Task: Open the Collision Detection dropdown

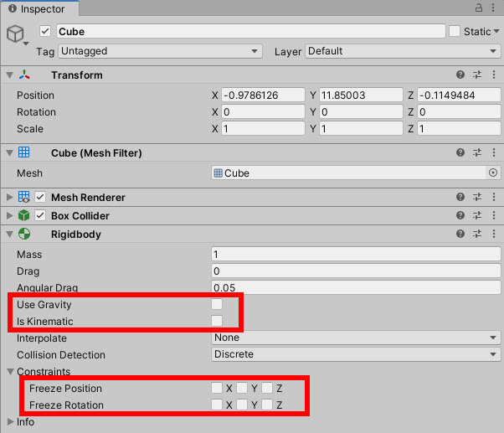Action: click(x=356, y=354)
